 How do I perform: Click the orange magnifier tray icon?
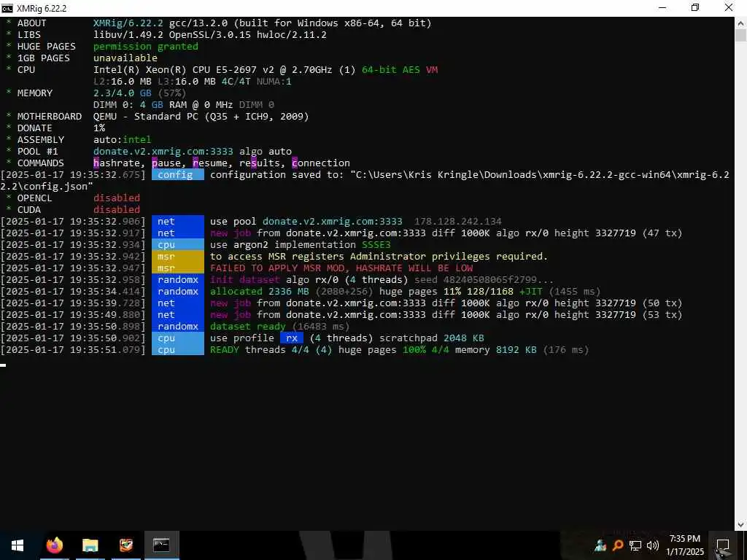pos(617,545)
